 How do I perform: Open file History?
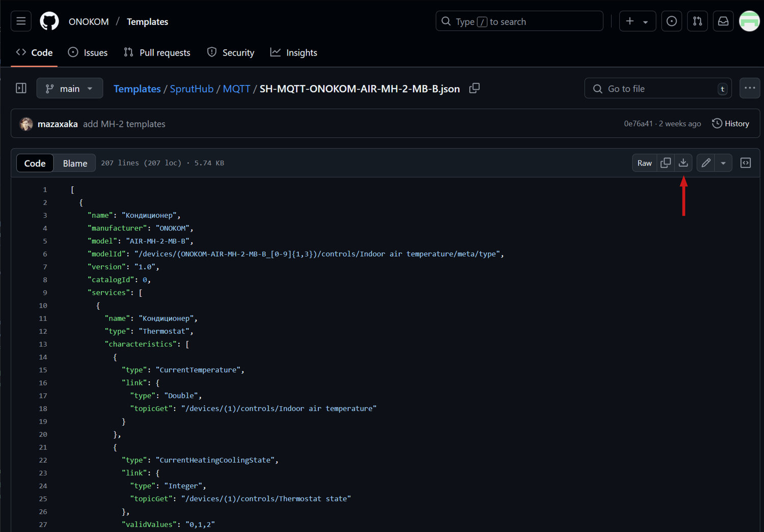click(x=730, y=124)
